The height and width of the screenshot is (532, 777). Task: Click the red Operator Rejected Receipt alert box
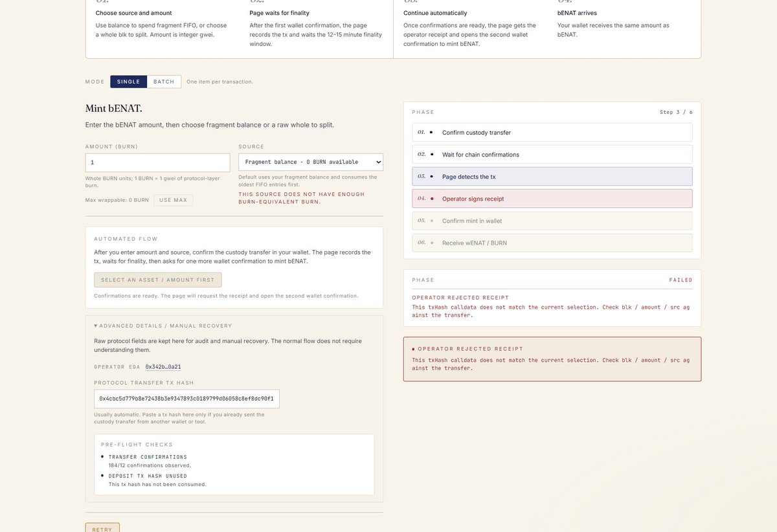552,359
